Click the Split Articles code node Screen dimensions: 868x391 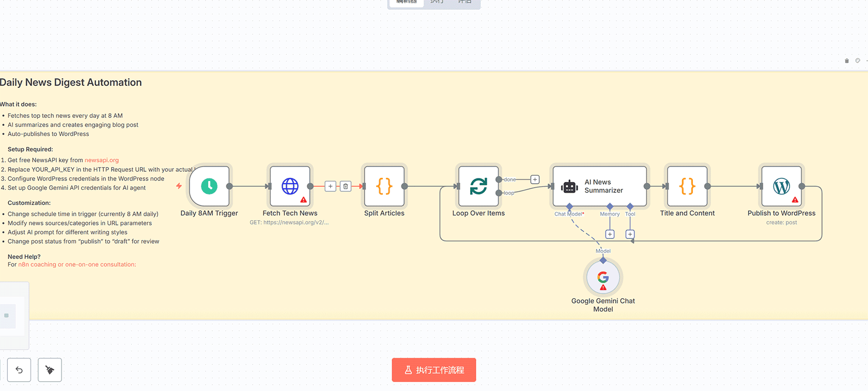[384, 186]
